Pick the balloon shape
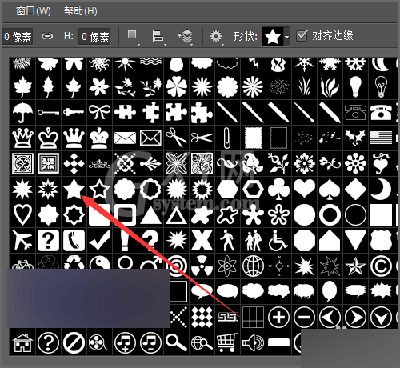400x368 pixels. click(330, 291)
